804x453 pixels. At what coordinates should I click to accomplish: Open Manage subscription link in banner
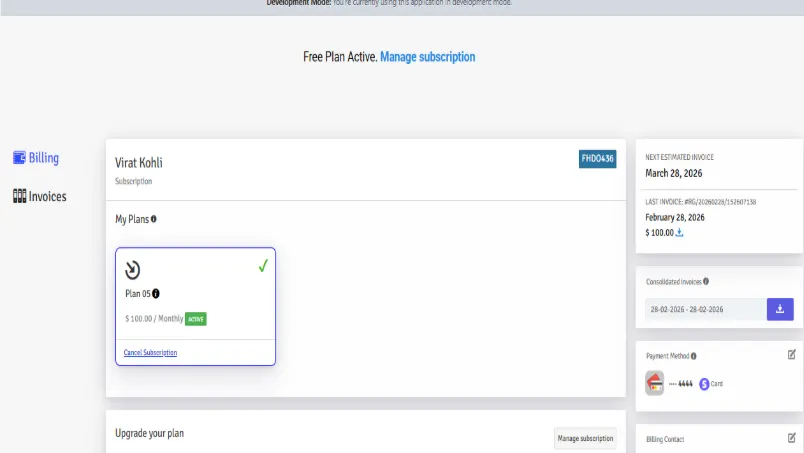click(428, 57)
